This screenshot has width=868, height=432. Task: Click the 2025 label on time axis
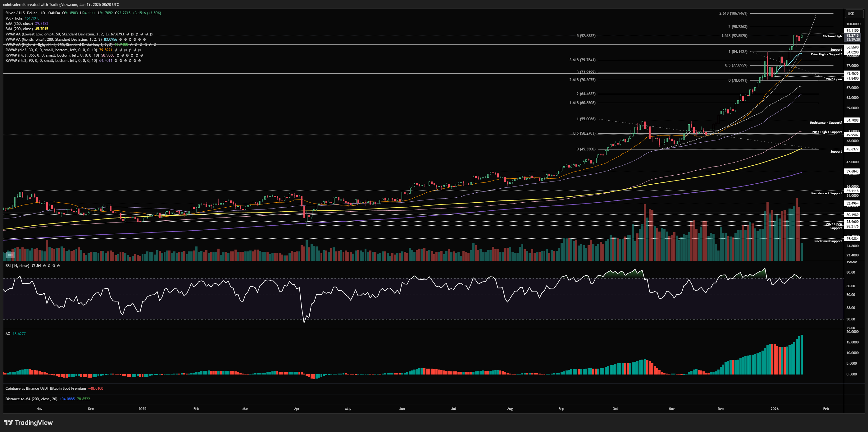tap(143, 409)
